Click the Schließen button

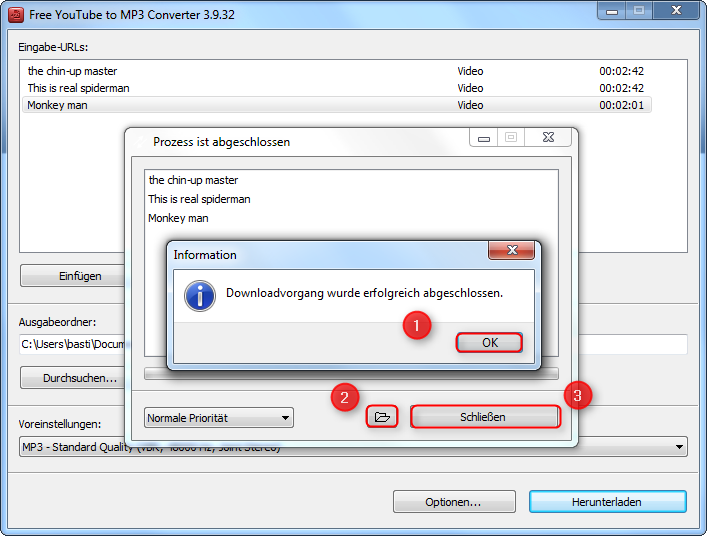point(485,417)
